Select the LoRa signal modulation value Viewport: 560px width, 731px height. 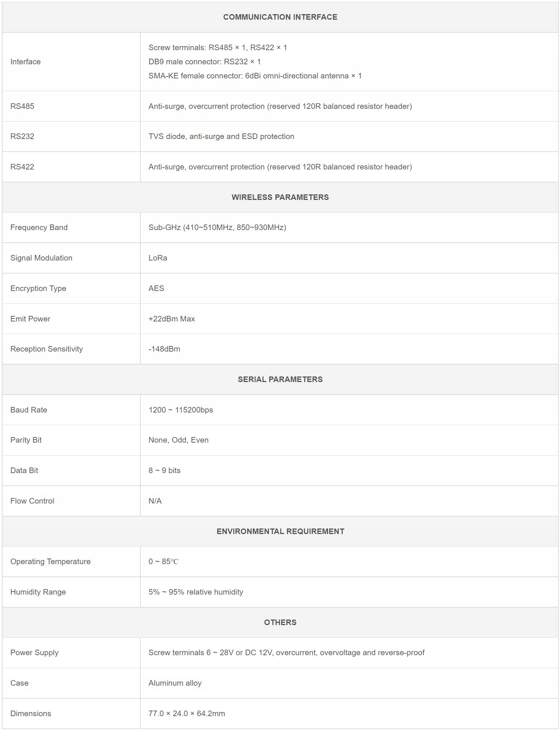click(158, 258)
